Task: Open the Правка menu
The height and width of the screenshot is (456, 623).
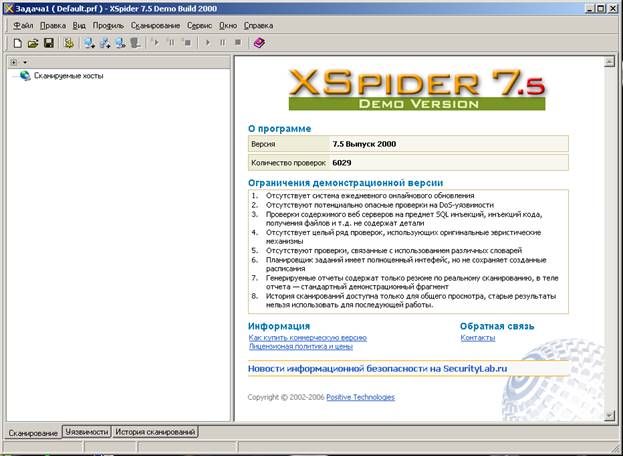Action: tap(53, 25)
